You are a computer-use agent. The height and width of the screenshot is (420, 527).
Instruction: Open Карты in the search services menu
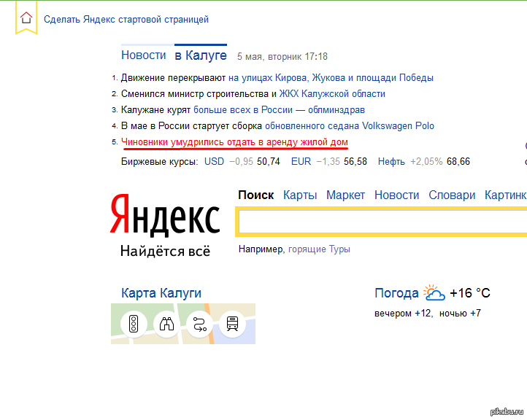pos(300,195)
